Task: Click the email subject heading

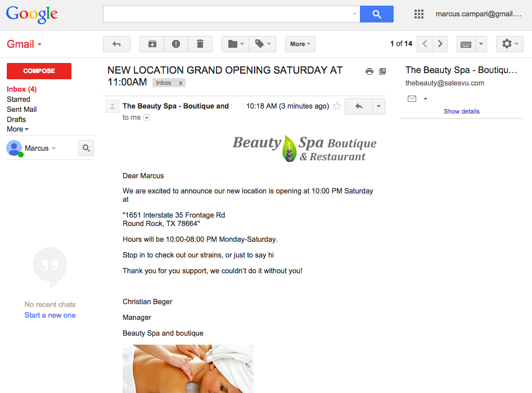Action: tap(225, 76)
